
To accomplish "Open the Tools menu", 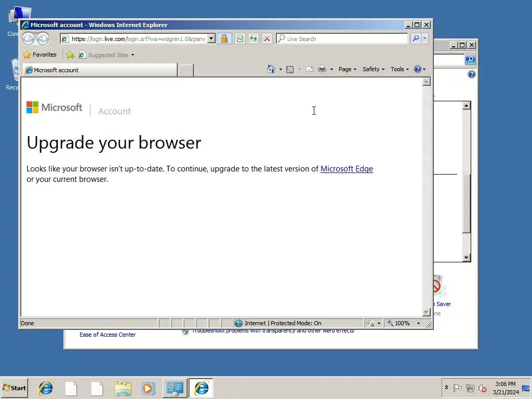I will click(400, 69).
